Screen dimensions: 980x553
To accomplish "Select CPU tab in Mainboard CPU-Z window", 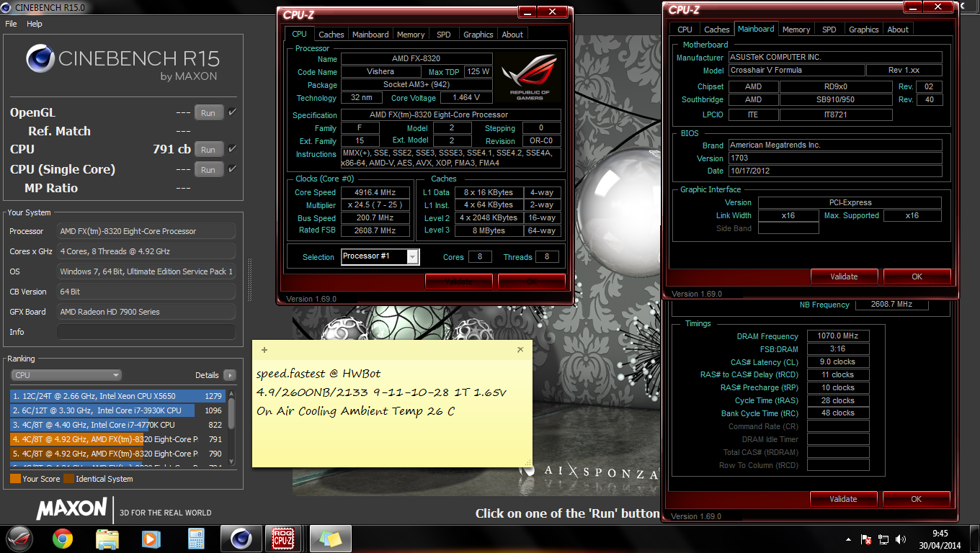I will pos(685,30).
